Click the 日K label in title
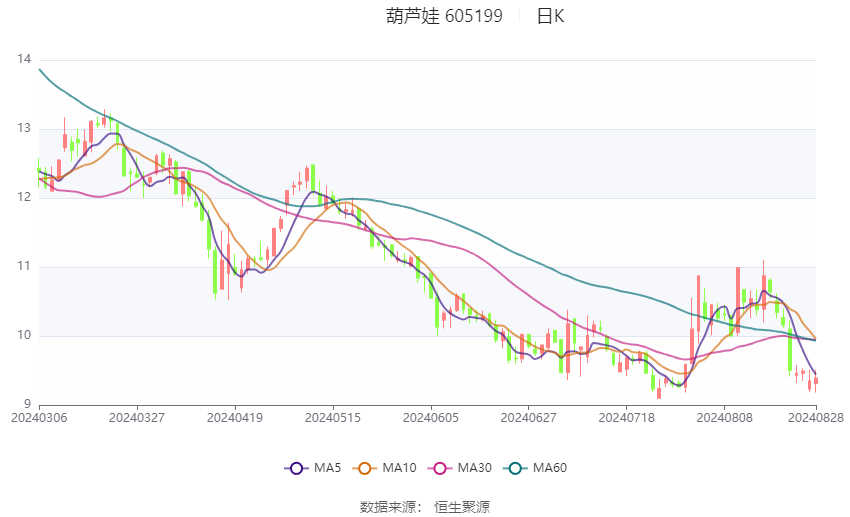This screenshot has height=517, width=850. pyautogui.click(x=550, y=16)
